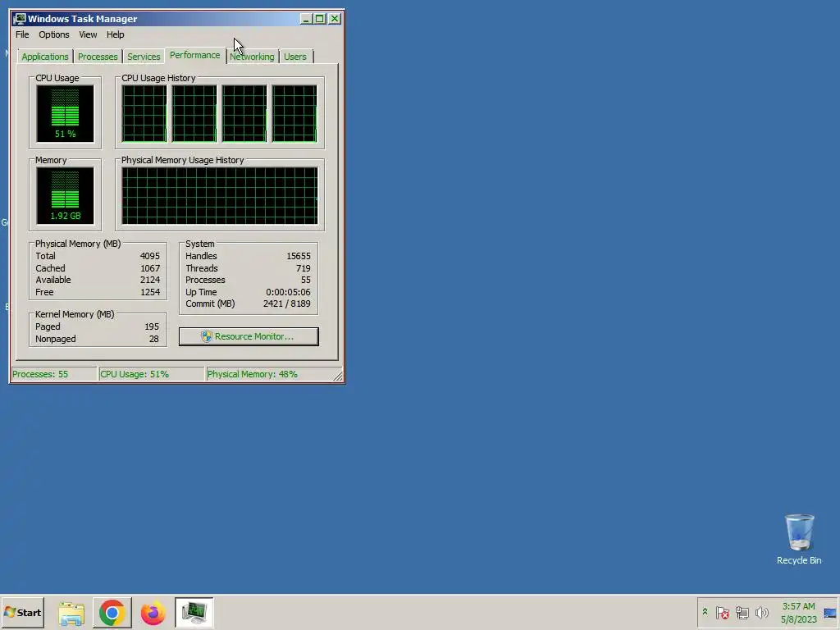The width and height of the screenshot is (840, 630).
Task: Open the Start menu
Action: (22, 612)
